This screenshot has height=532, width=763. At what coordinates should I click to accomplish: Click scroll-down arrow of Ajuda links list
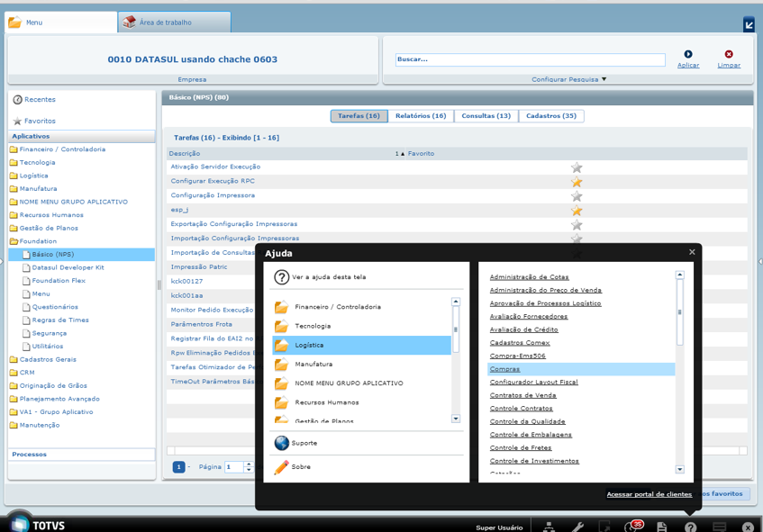[x=680, y=470]
